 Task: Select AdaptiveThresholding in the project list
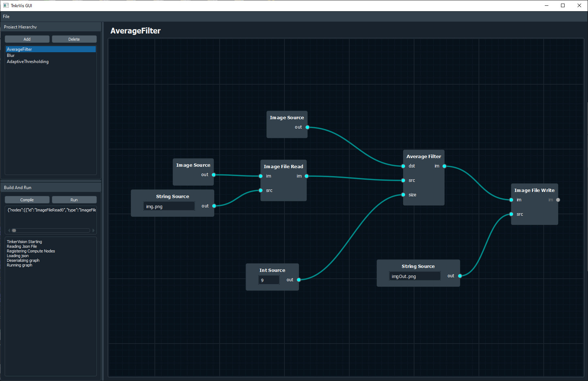[x=28, y=62]
